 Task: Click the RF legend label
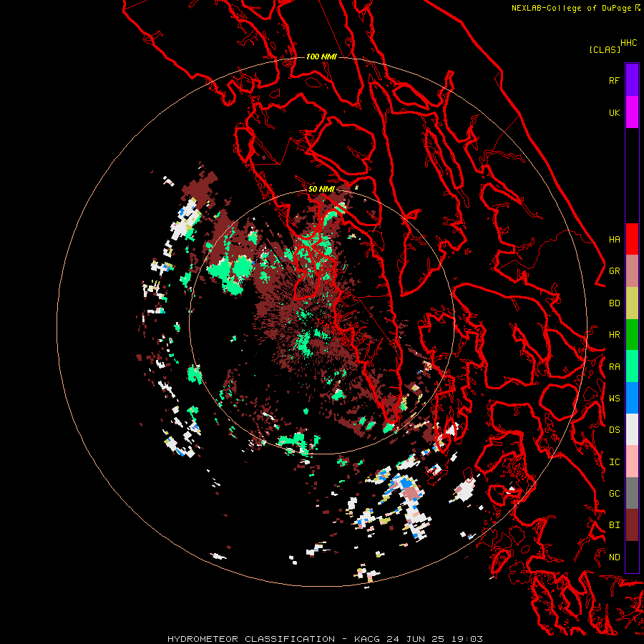pyautogui.click(x=614, y=80)
